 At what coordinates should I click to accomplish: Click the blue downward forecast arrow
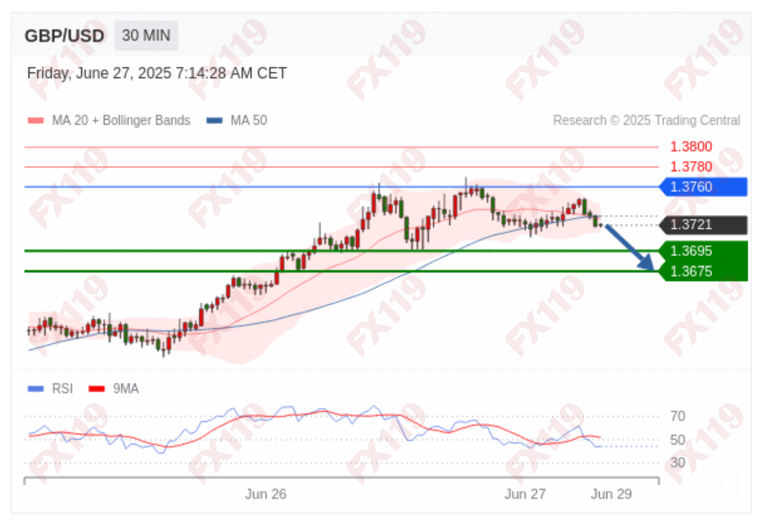(629, 247)
